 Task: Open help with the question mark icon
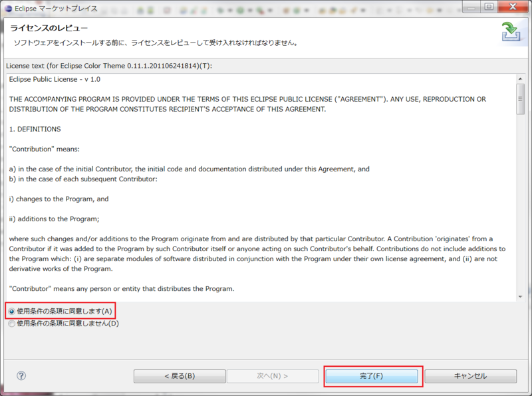click(x=21, y=375)
